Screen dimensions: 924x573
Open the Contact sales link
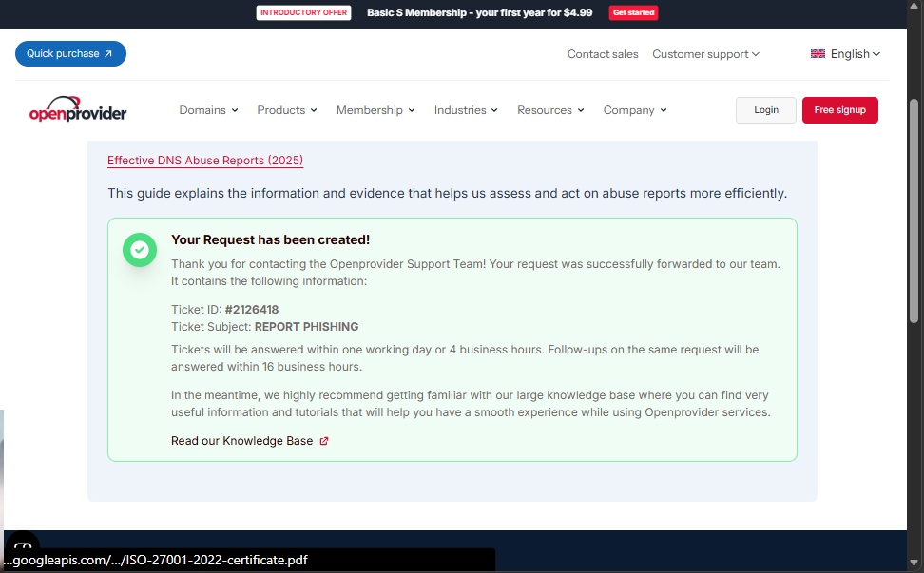point(603,54)
